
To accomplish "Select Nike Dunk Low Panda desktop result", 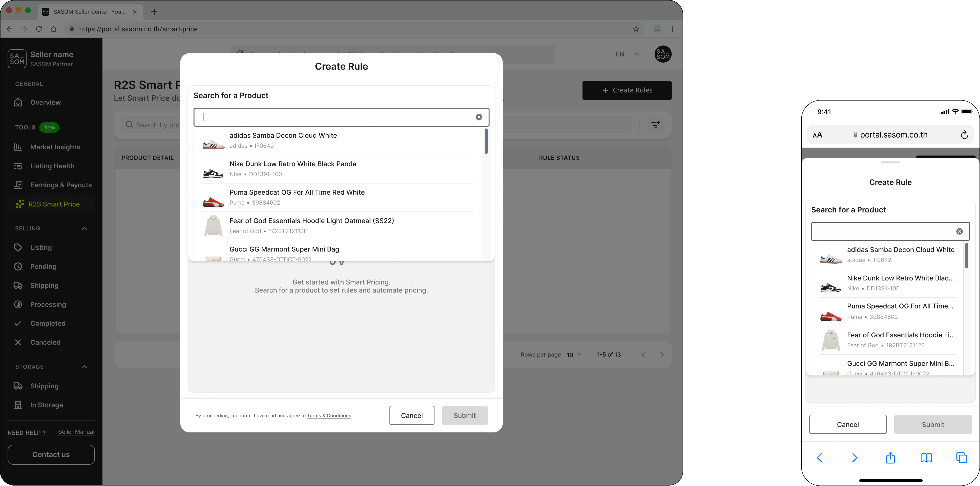I will pyautogui.click(x=293, y=169).
